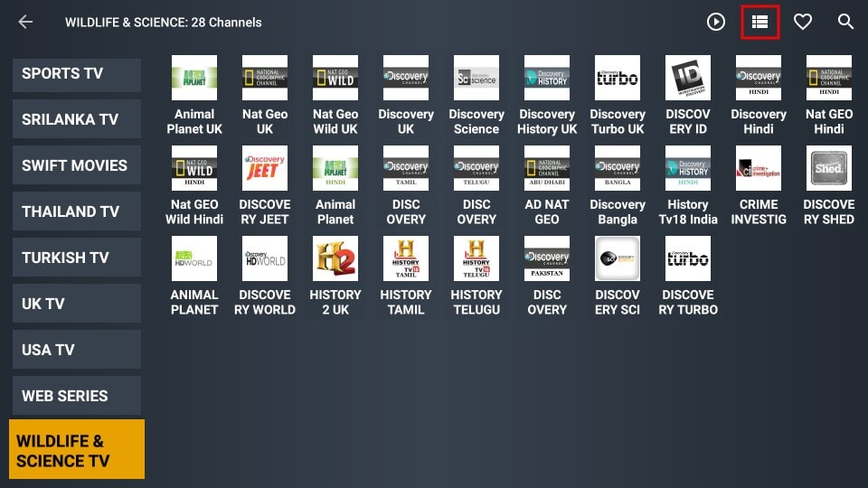Open CRIME INVESTIG channel
Image resolution: width=868 pixels, height=488 pixels.
pyautogui.click(x=759, y=186)
